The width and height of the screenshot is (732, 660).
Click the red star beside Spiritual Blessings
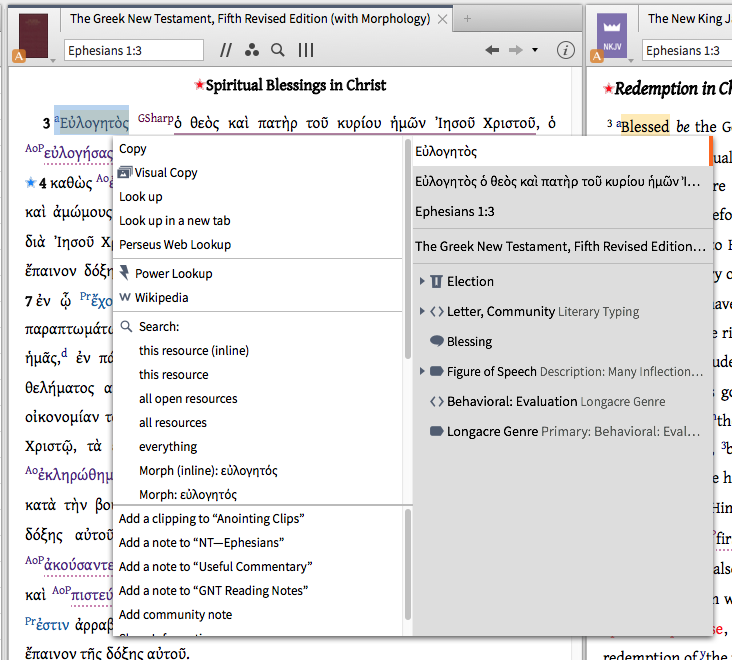click(x=199, y=84)
